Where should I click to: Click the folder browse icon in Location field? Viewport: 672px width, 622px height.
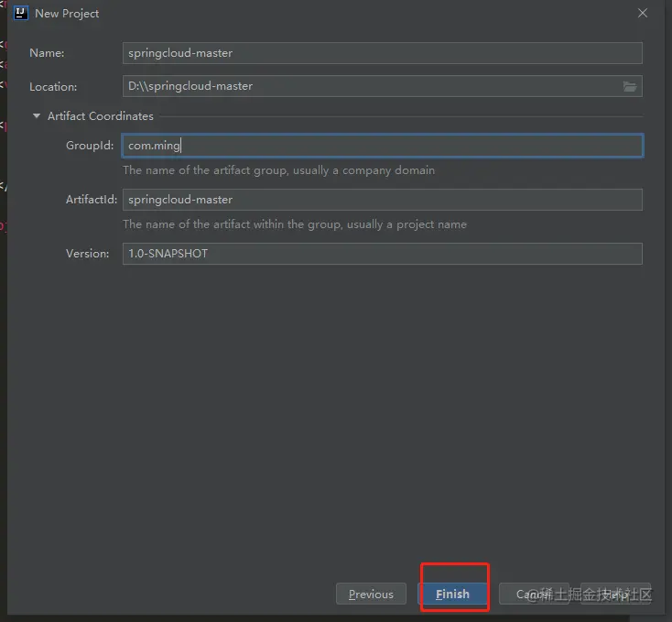pyautogui.click(x=629, y=87)
